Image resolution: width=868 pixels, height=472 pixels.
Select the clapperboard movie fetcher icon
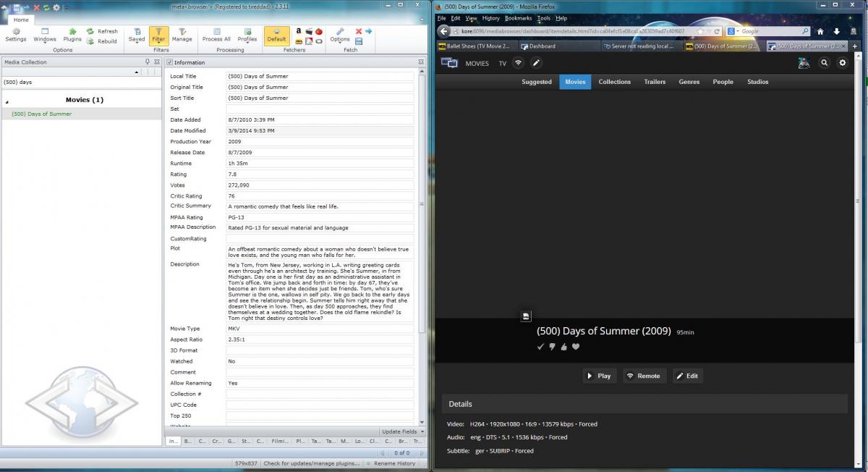(x=309, y=31)
